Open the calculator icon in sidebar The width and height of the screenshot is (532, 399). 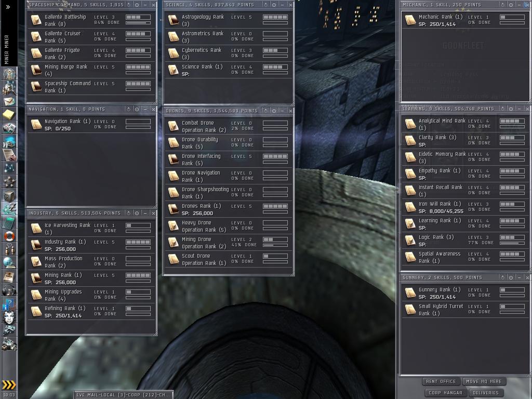[9, 222]
